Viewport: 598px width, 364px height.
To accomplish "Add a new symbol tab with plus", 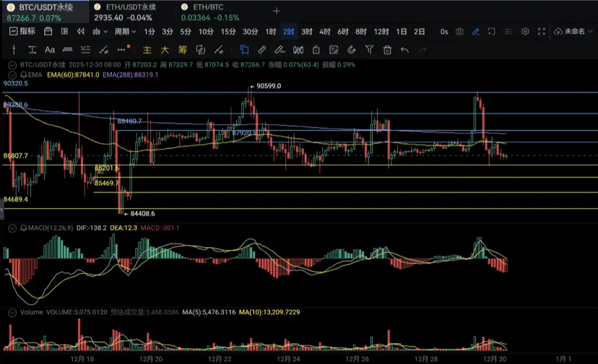I will (277, 11).
